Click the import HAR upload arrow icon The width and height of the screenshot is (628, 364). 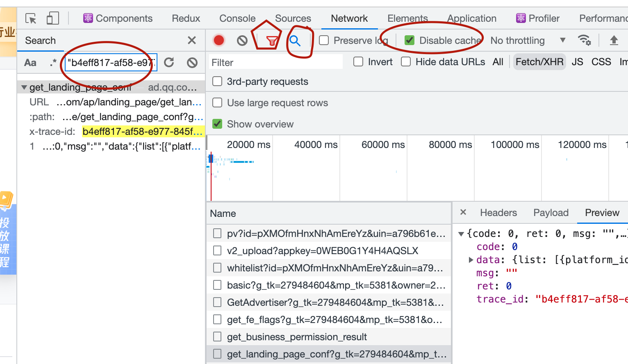pos(614,40)
